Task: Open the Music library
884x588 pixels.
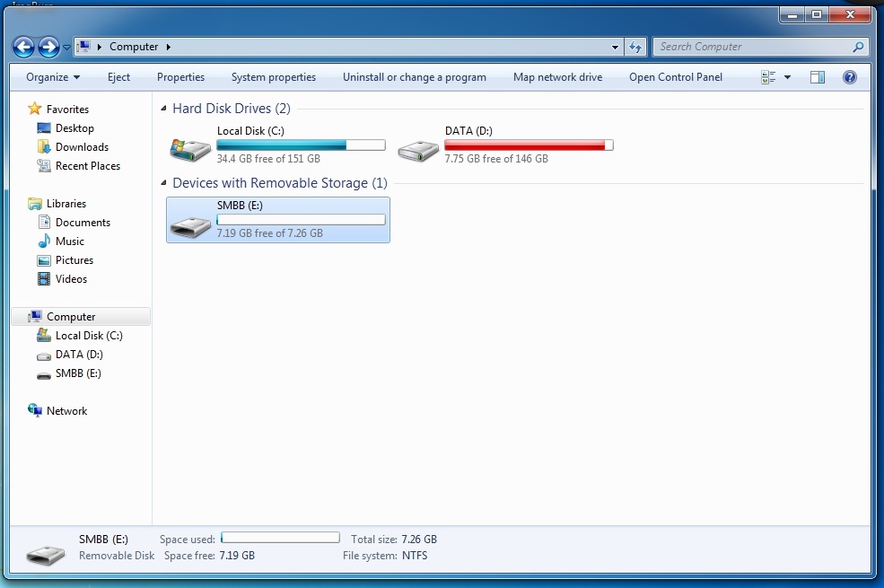Action: (69, 241)
